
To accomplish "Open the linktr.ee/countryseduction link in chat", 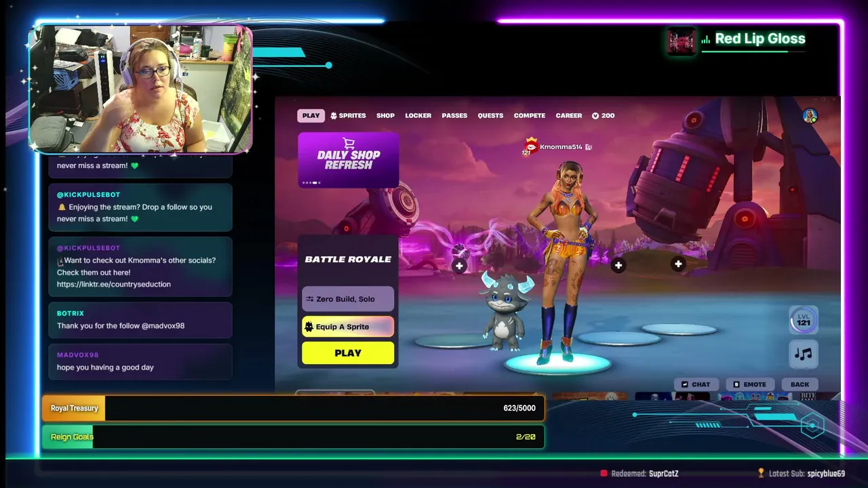I will 114,285.
